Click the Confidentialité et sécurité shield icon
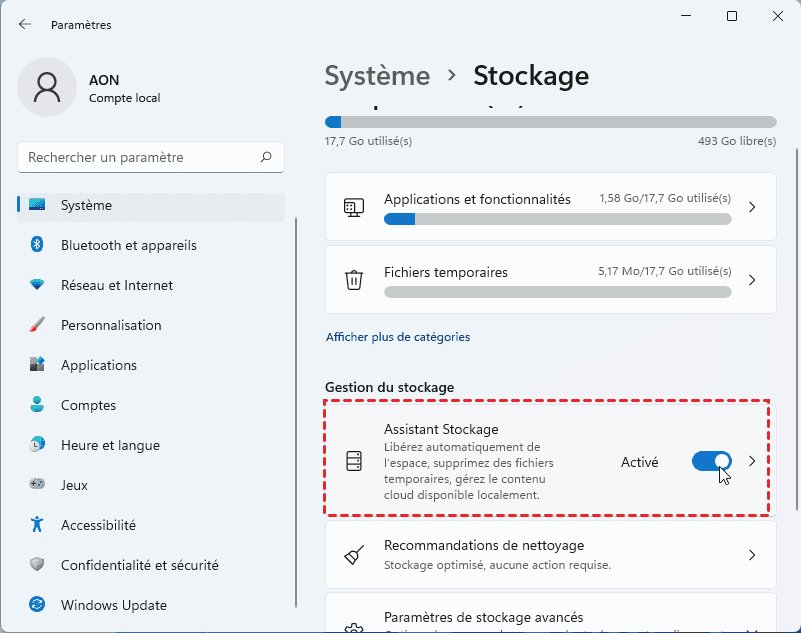The height and width of the screenshot is (633, 801). pyautogui.click(x=38, y=565)
